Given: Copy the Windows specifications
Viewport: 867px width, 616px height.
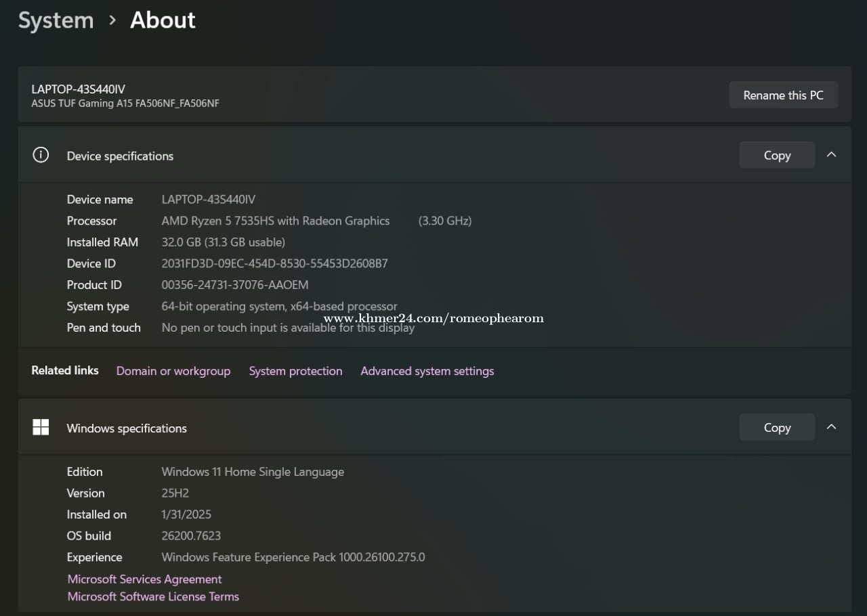Looking at the screenshot, I should pos(776,427).
